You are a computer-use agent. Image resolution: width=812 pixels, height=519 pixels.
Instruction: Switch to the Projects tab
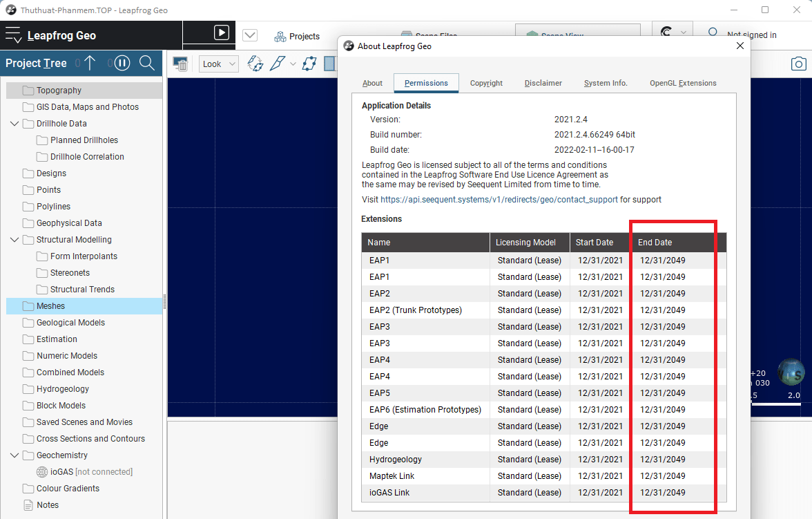(x=297, y=37)
